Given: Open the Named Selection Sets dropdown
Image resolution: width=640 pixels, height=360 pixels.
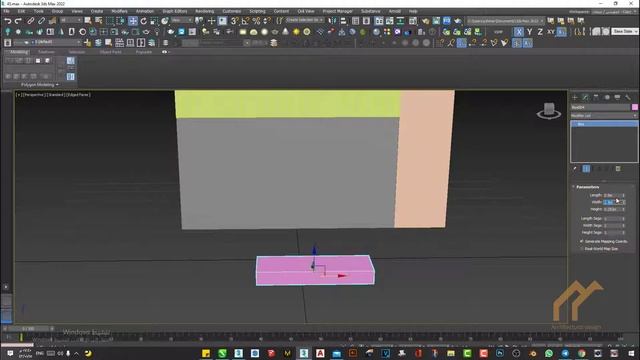Looking at the screenshot, I should (x=304, y=20).
